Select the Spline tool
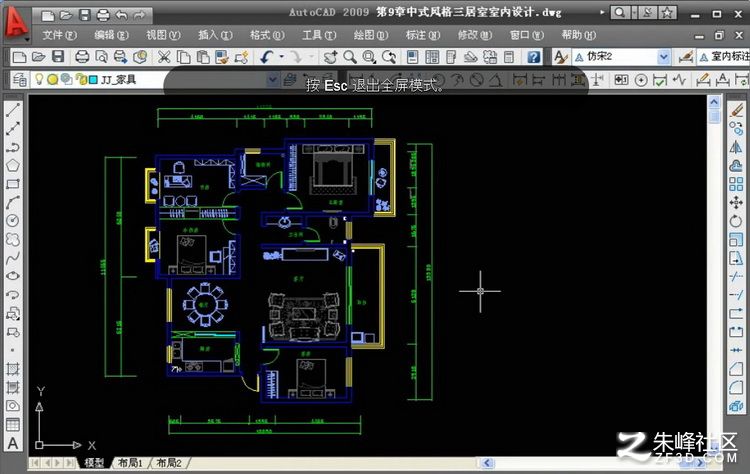Image resolution: width=750 pixels, height=474 pixels. click(13, 258)
